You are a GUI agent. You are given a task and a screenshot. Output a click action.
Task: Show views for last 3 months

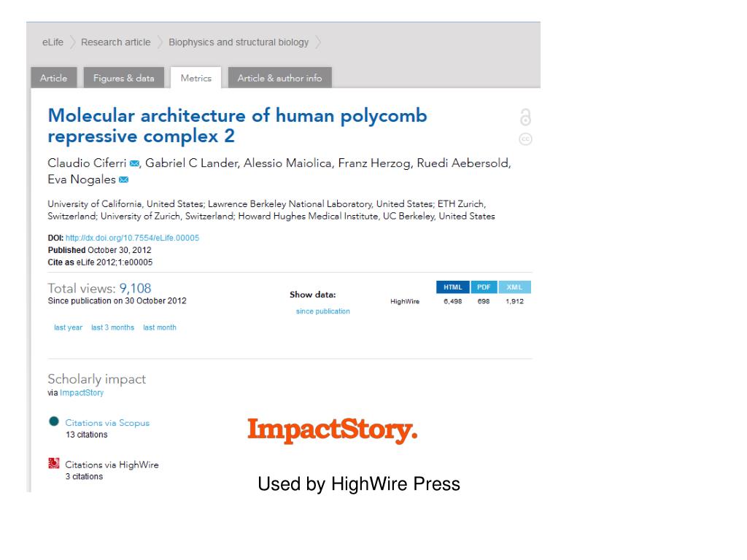113,327
